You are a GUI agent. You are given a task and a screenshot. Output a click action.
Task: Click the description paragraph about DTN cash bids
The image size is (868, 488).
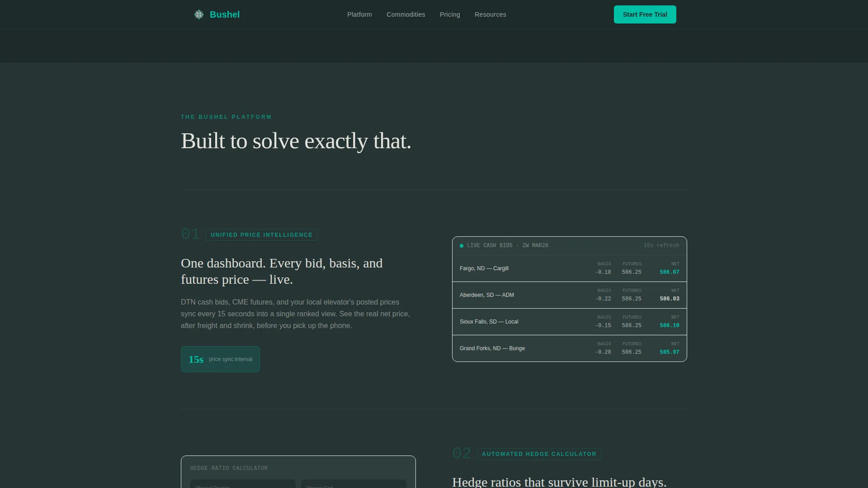[296, 314]
